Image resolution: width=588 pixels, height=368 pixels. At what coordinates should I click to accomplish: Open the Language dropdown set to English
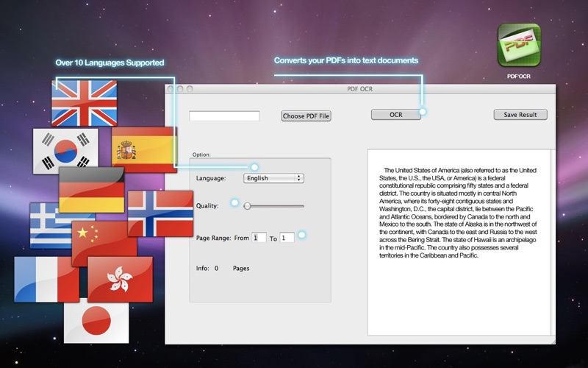(273, 178)
